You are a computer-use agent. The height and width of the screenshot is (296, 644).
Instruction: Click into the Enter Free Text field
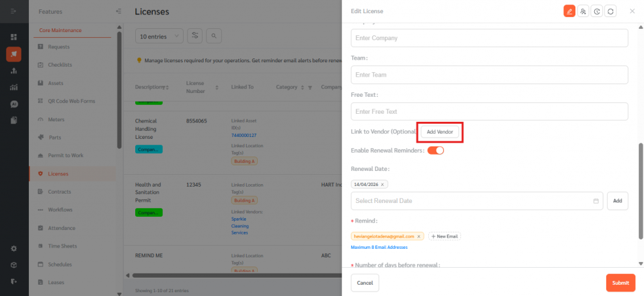[x=489, y=111]
